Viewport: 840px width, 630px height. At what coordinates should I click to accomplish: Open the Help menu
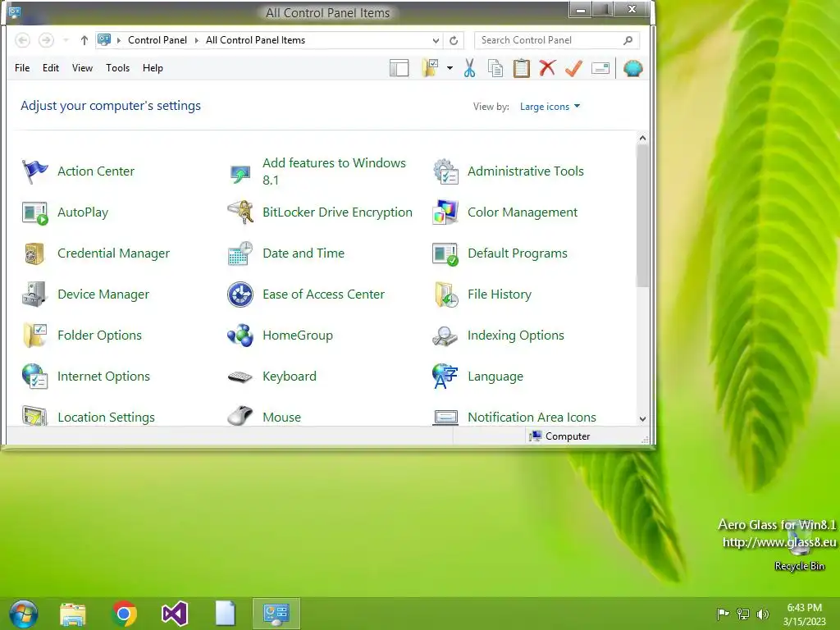point(153,68)
